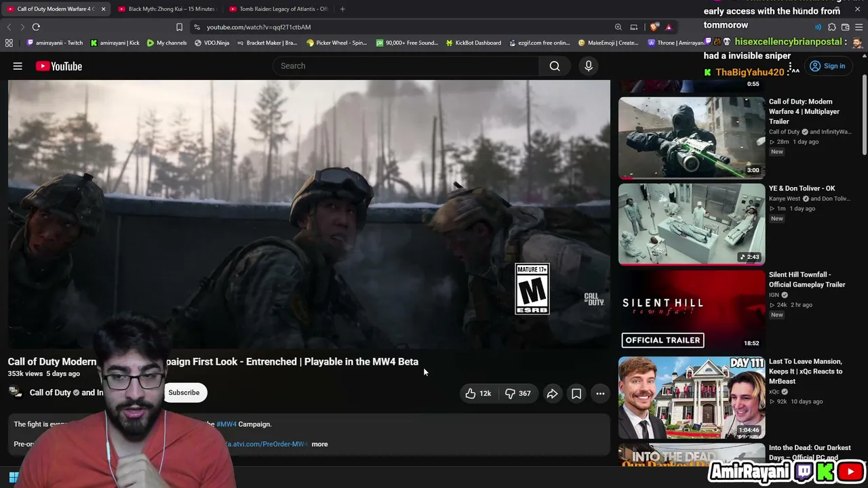The image size is (868, 488).
Task: Open the amirrayani Kick bookmark
Action: click(115, 43)
